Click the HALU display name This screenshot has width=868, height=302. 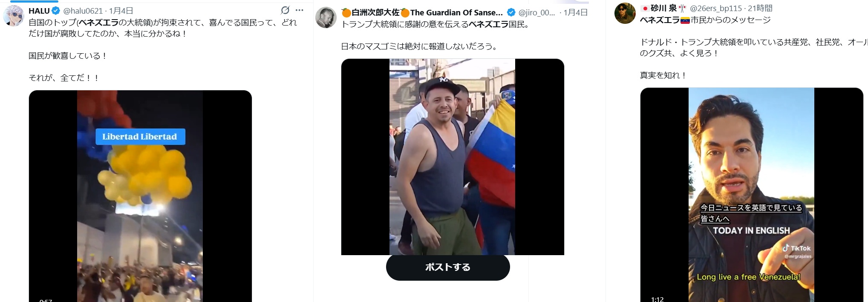click(39, 11)
